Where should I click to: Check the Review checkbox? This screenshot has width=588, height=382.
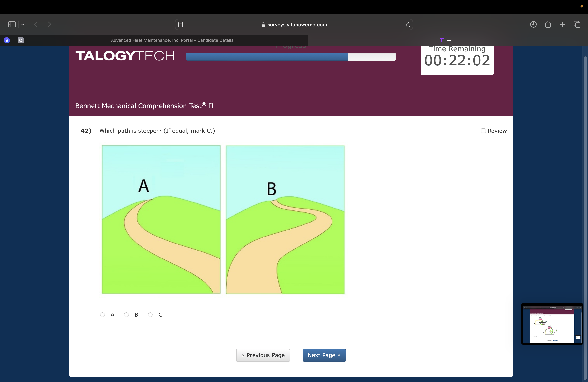483,131
